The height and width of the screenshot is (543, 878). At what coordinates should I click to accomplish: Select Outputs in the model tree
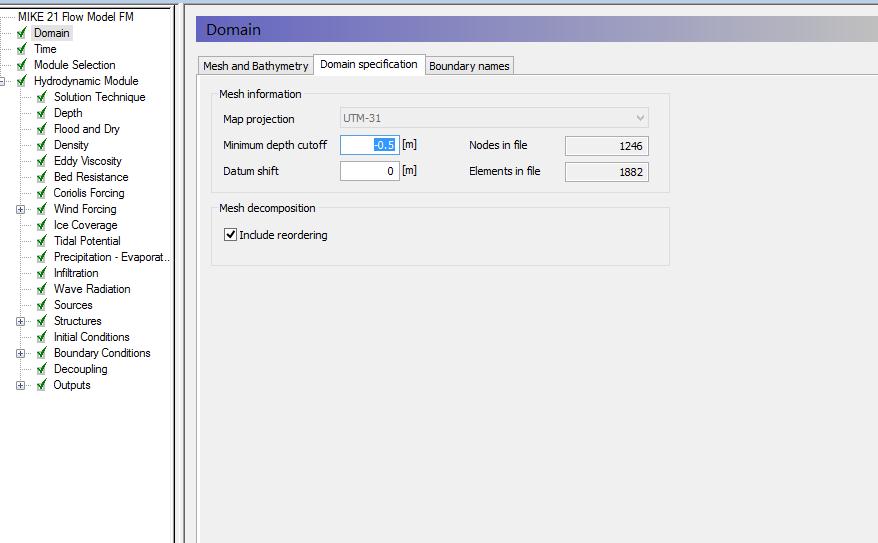coord(72,385)
